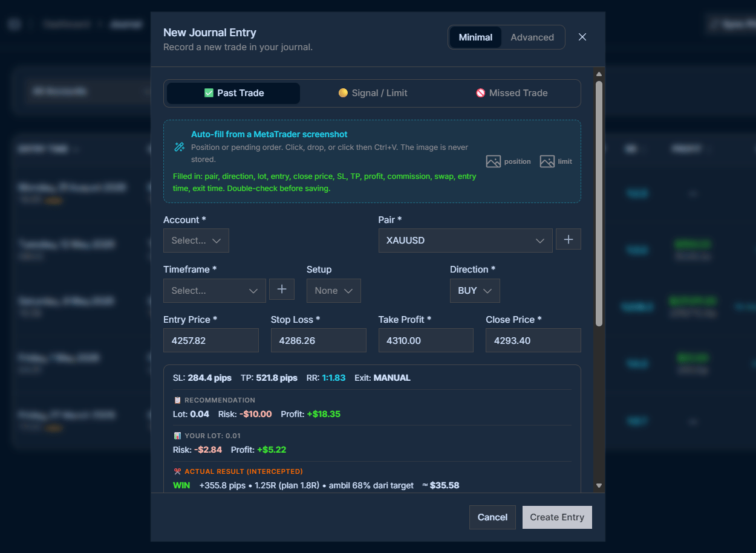The height and width of the screenshot is (553, 756).
Task: Click the recommended Profit +$18.35 value
Action: click(x=324, y=414)
